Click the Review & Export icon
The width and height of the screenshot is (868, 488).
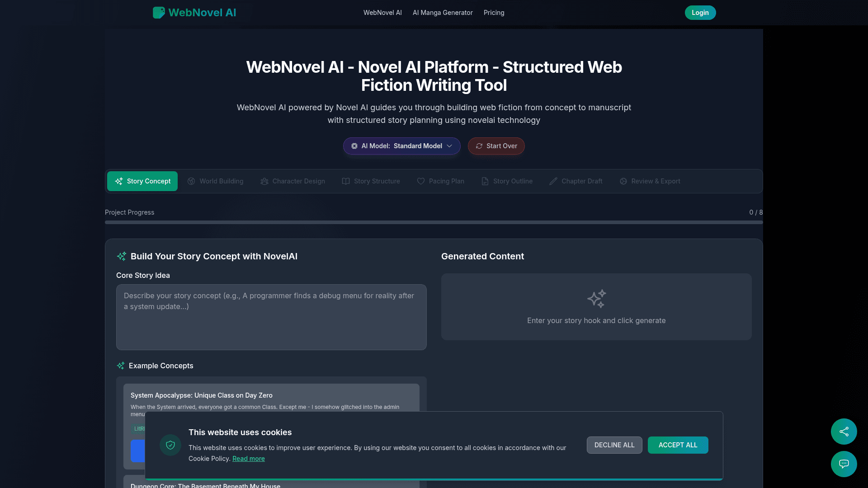tap(623, 181)
